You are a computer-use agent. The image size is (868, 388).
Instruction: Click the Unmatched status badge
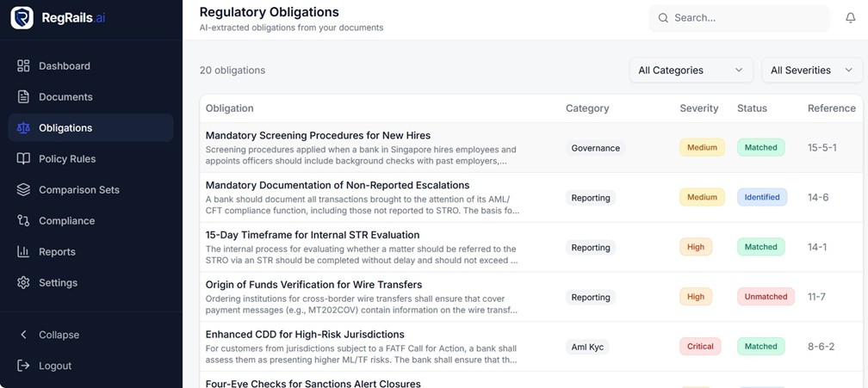pyautogui.click(x=766, y=297)
